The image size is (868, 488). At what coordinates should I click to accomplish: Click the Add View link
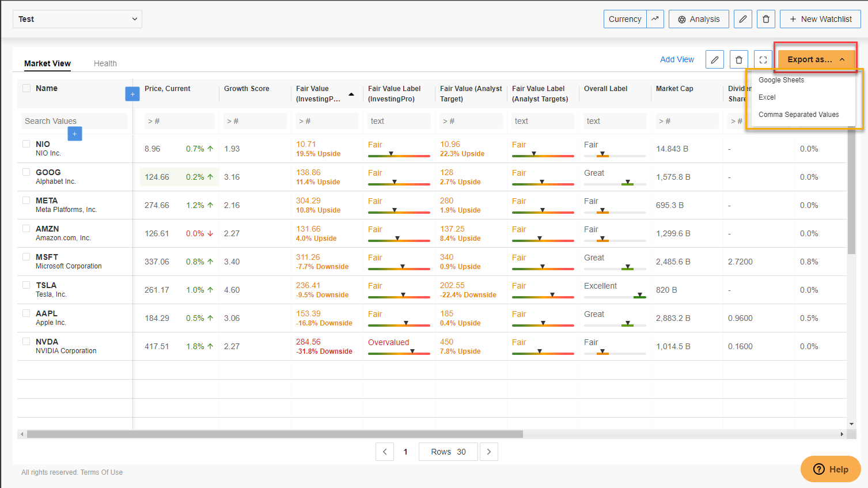pos(677,59)
